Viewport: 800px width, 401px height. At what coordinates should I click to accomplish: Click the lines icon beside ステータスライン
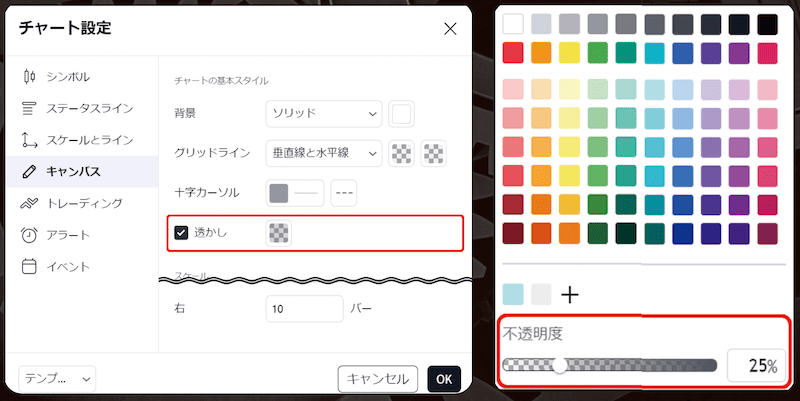coord(29,109)
